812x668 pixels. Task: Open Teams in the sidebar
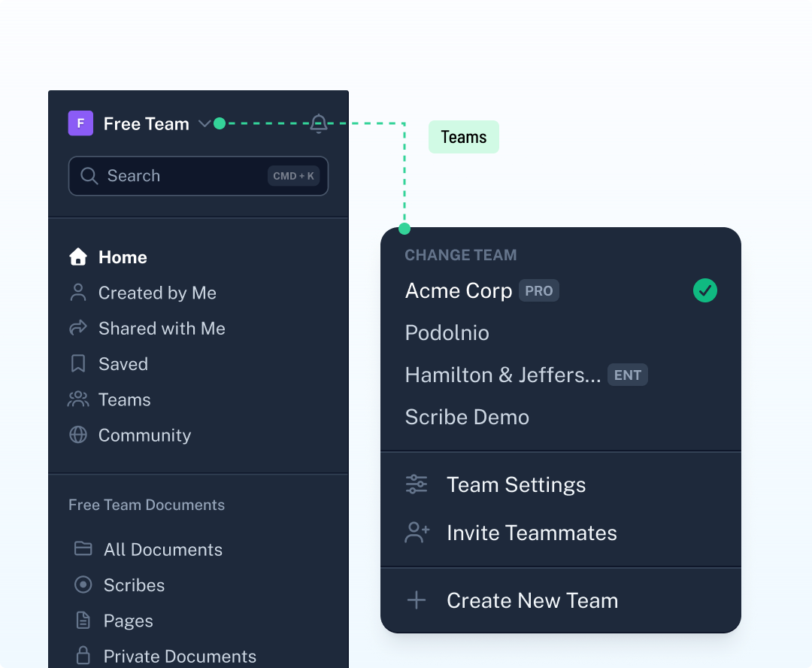[x=124, y=399]
